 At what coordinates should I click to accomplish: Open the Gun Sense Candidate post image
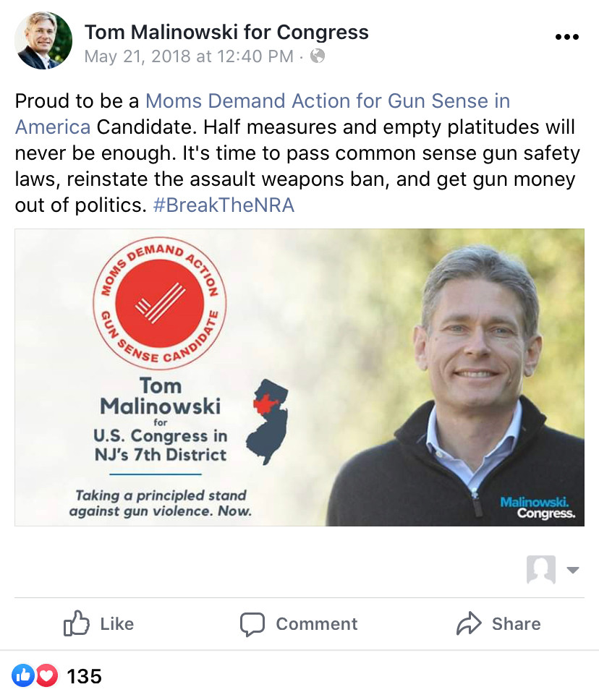(x=299, y=377)
